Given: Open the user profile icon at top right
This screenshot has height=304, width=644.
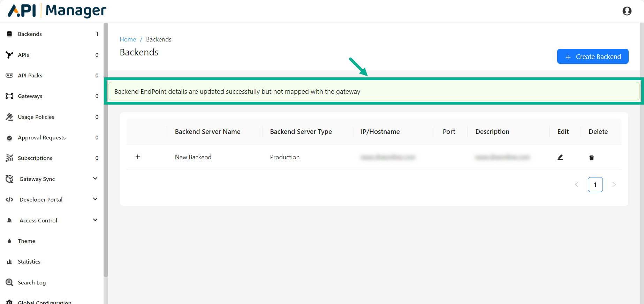Looking at the screenshot, I should pyautogui.click(x=627, y=11).
